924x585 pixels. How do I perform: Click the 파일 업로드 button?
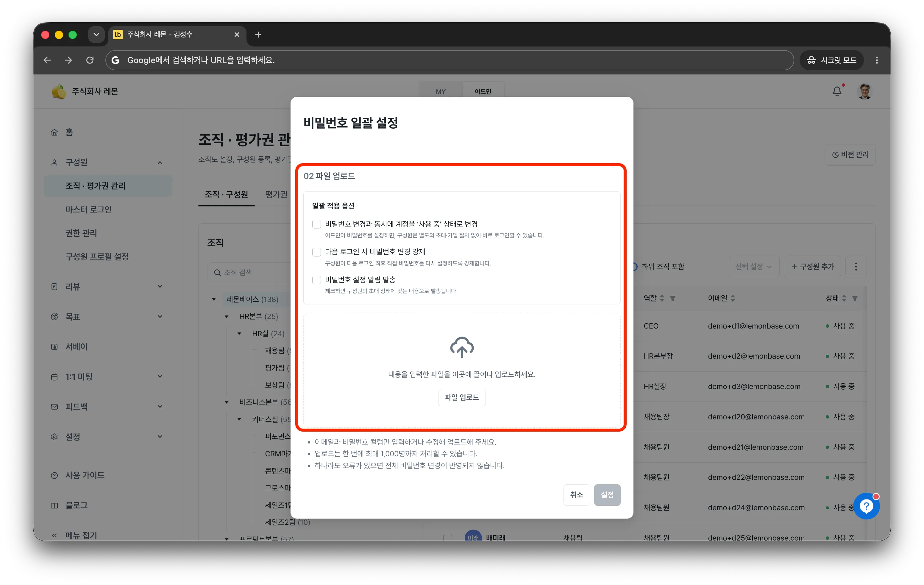462,397
